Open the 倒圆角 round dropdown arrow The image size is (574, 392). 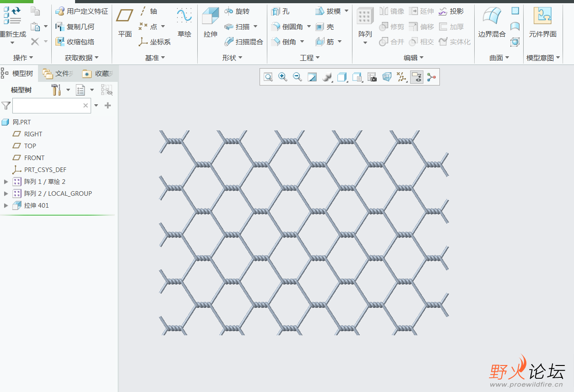pos(309,27)
